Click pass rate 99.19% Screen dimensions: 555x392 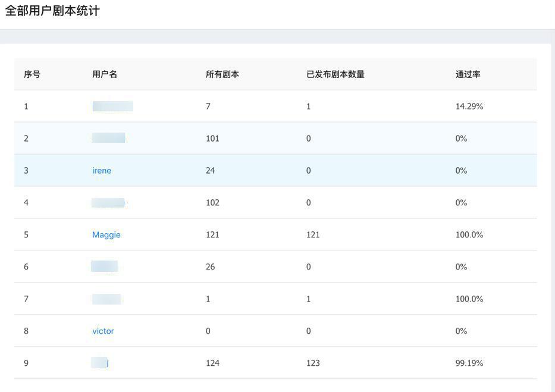click(x=469, y=363)
